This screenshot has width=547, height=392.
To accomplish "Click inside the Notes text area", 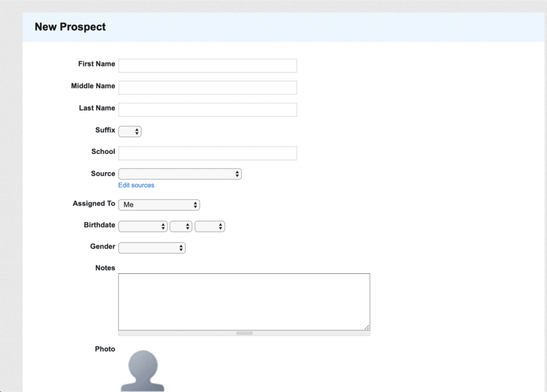I will pos(244,302).
